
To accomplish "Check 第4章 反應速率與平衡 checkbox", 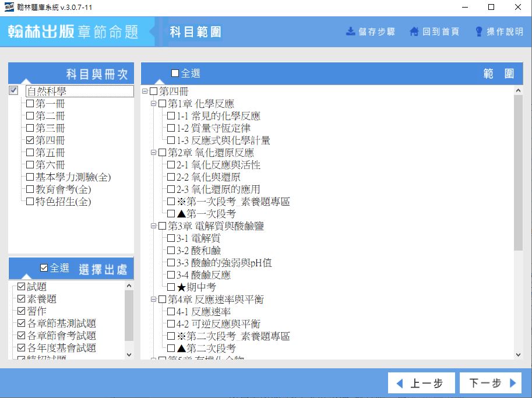I will (162, 299).
